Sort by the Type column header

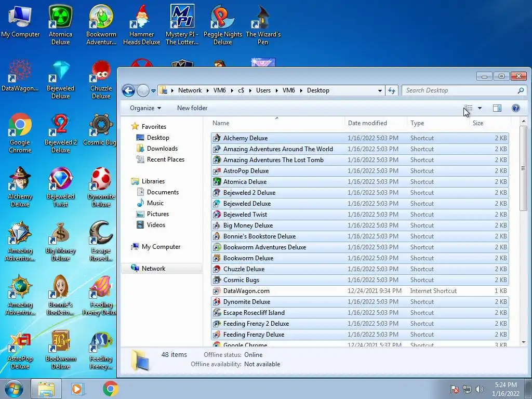[x=438, y=123]
